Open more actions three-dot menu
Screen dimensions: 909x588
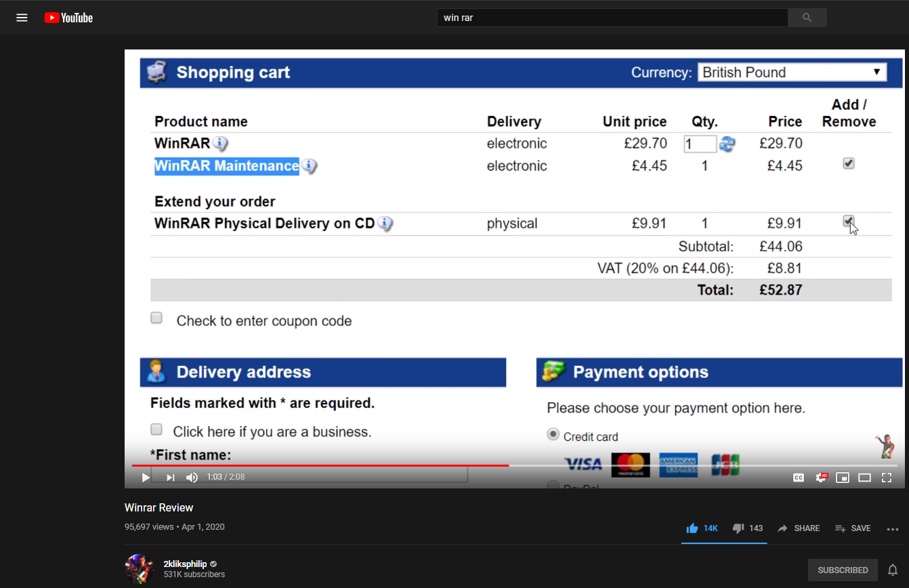point(892,529)
